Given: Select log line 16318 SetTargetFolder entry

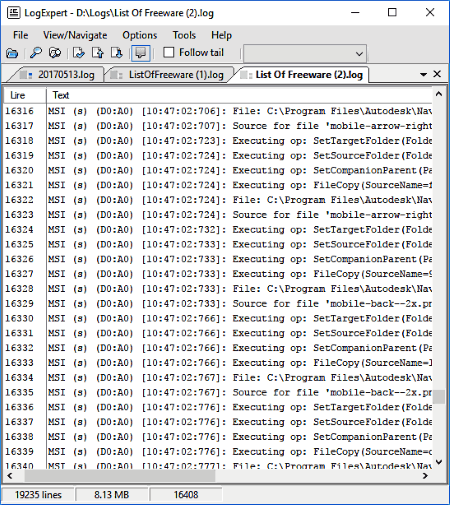Looking at the screenshot, I should [x=218, y=141].
